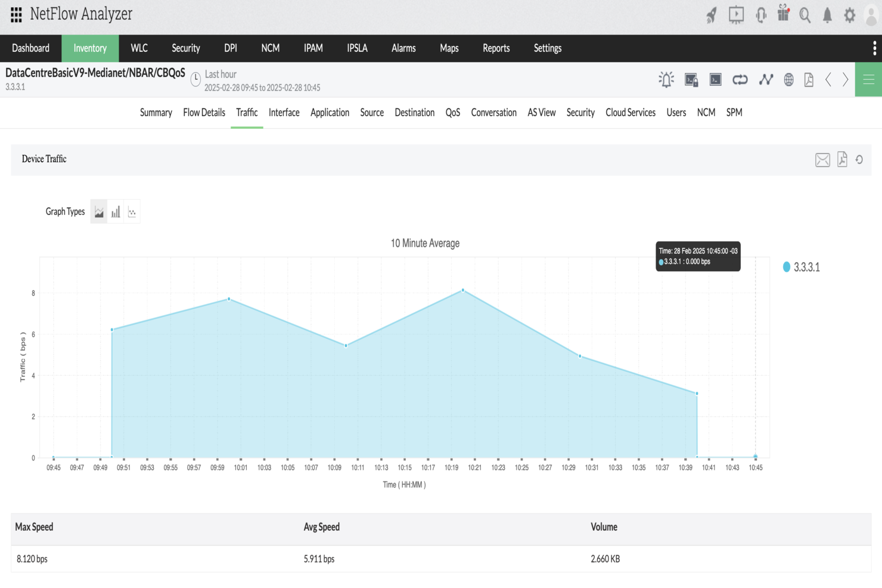
Task: Go to previous device arrow
Action: click(x=828, y=79)
